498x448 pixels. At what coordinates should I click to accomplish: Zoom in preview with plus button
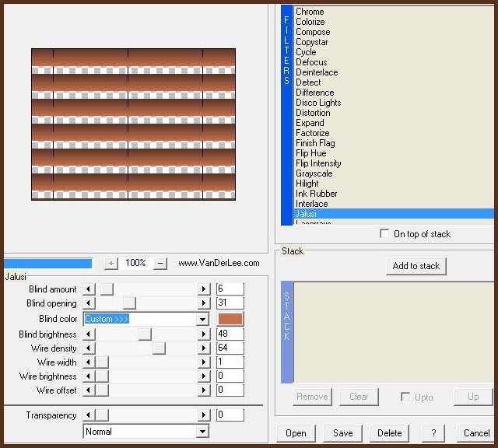coord(111,263)
